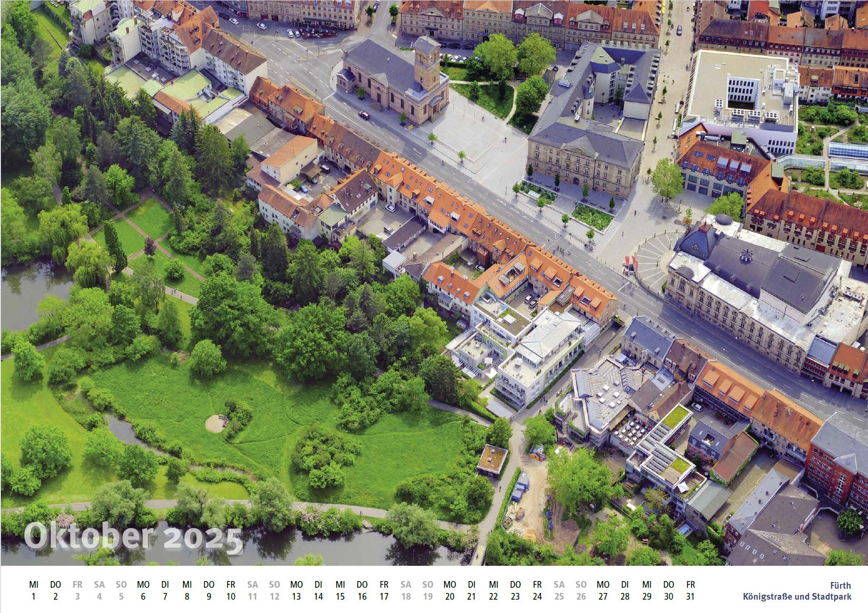Click Wednesday 15 in the calendar row

click(x=340, y=591)
